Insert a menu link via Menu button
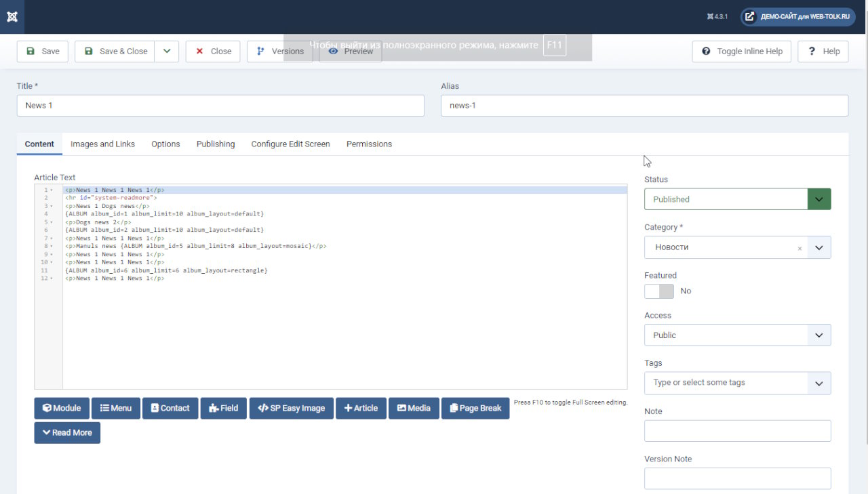The image size is (868, 494). point(116,408)
